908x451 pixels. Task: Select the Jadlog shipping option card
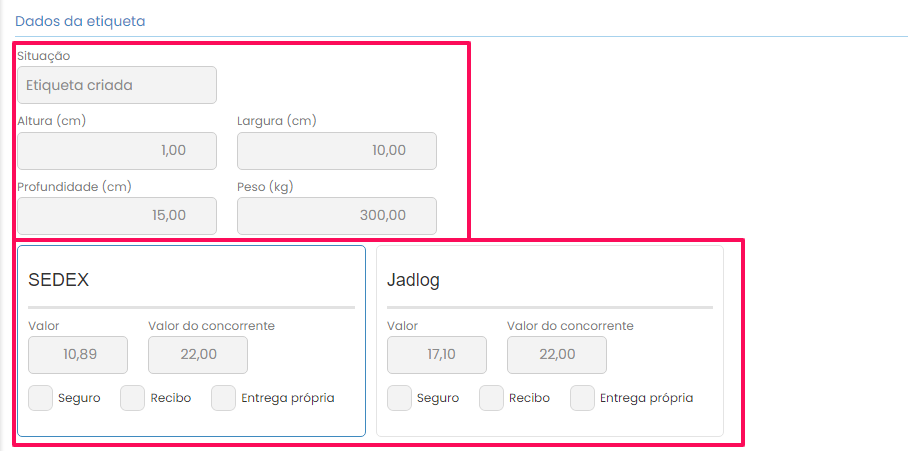pyautogui.click(x=549, y=281)
